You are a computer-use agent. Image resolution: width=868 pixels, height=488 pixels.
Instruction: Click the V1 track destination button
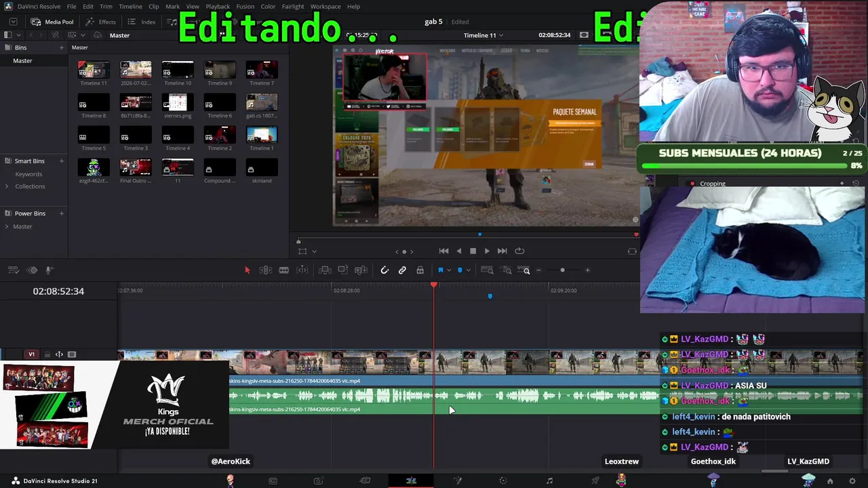[x=31, y=354]
